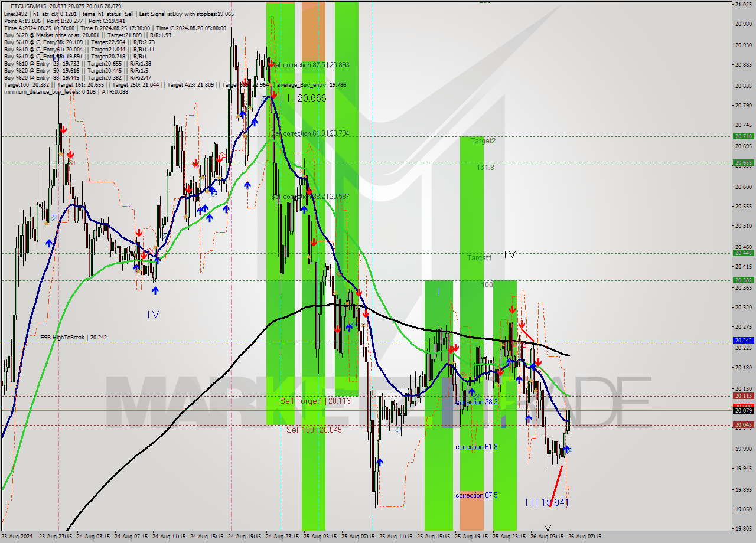
Task: Click the 'Target2' label on green zone
Action: 483,140
